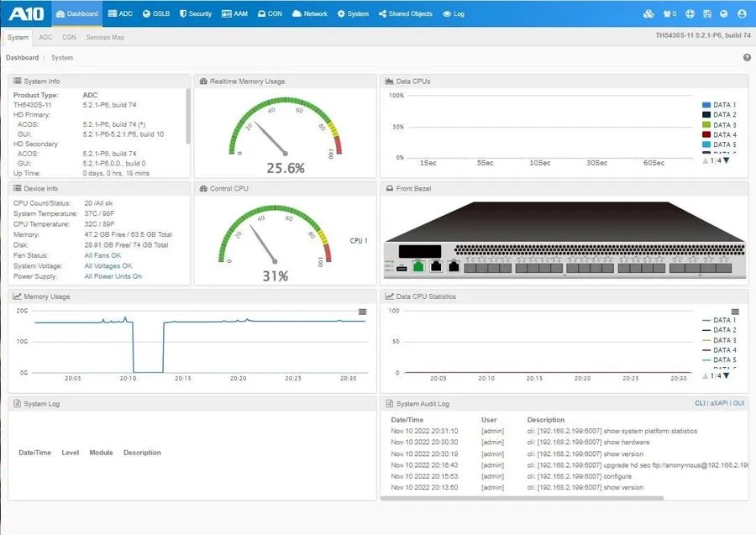Switch to the CGN sub-tab
The image size is (756, 535).
pos(69,37)
